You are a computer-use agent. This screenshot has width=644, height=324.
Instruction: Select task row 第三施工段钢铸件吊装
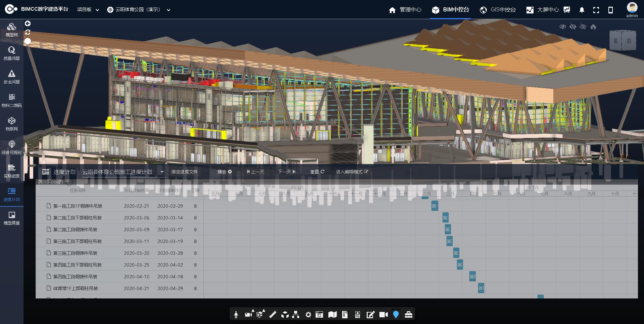pos(75,253)
